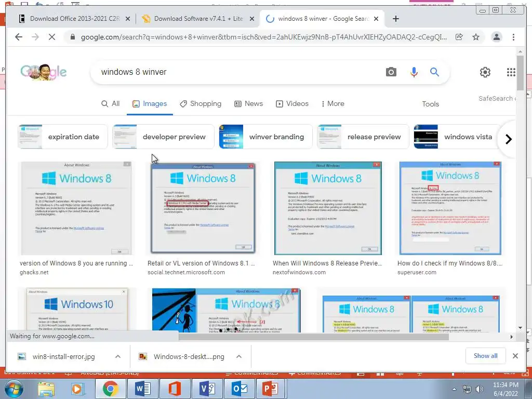Share this page from the address bar

coord(459,37)
